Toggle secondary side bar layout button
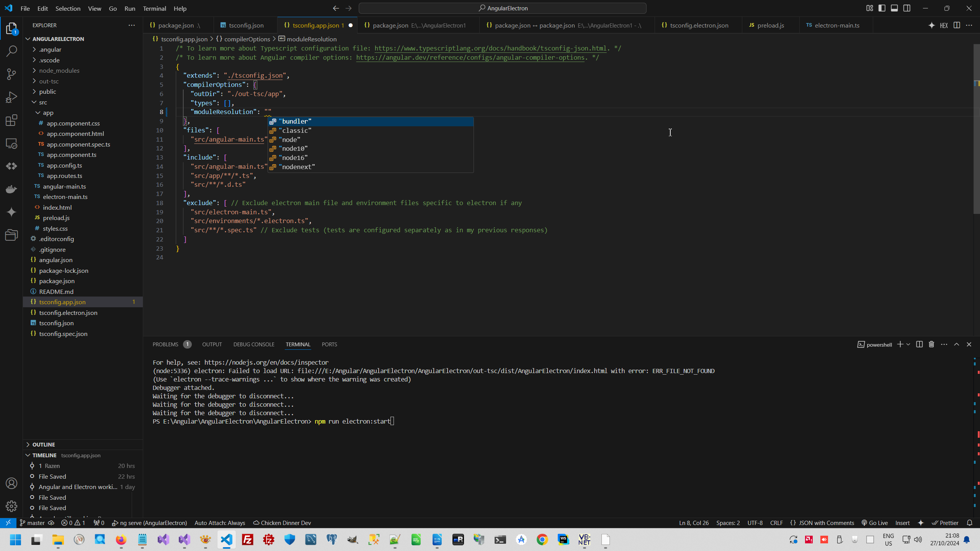 pyautogui.click(x=907, y=8)
